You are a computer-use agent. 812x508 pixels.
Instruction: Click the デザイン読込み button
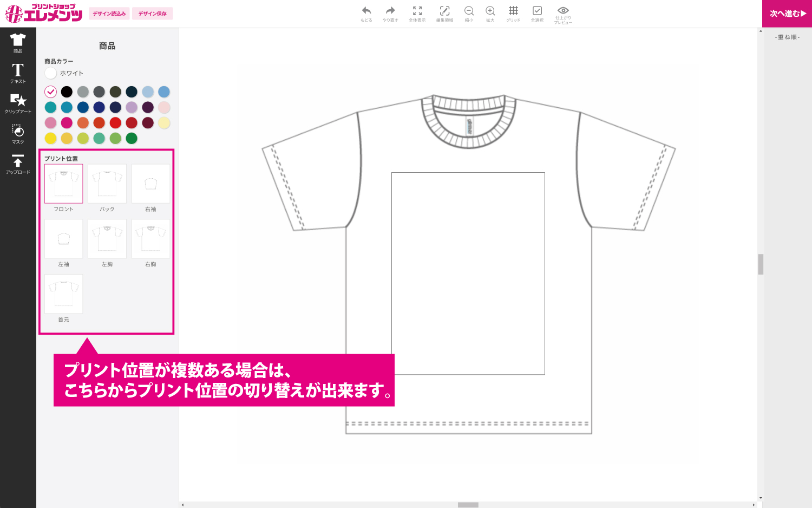point(109,14)
